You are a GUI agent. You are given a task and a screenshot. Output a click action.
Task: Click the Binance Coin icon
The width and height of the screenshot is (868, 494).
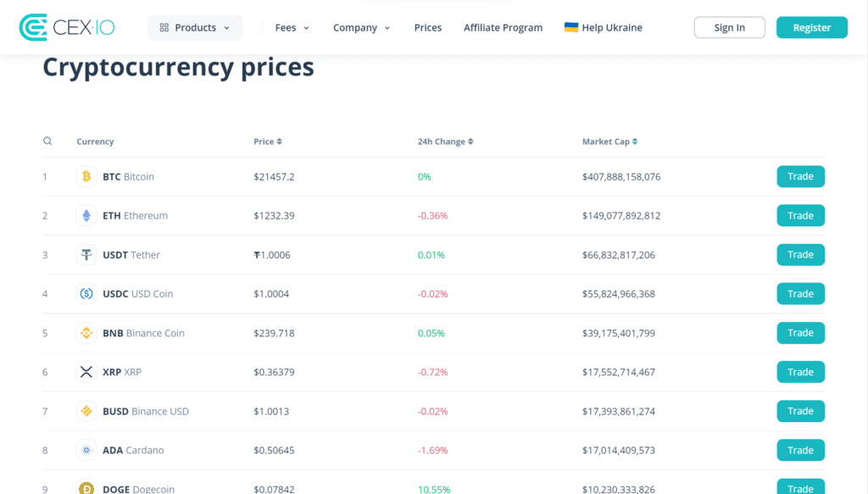click(86, 332)
